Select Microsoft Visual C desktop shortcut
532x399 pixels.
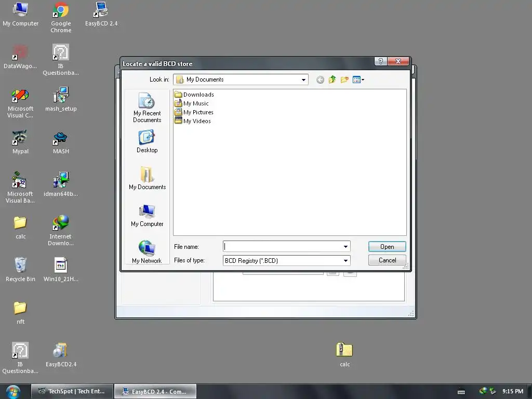tap(20, 103)
